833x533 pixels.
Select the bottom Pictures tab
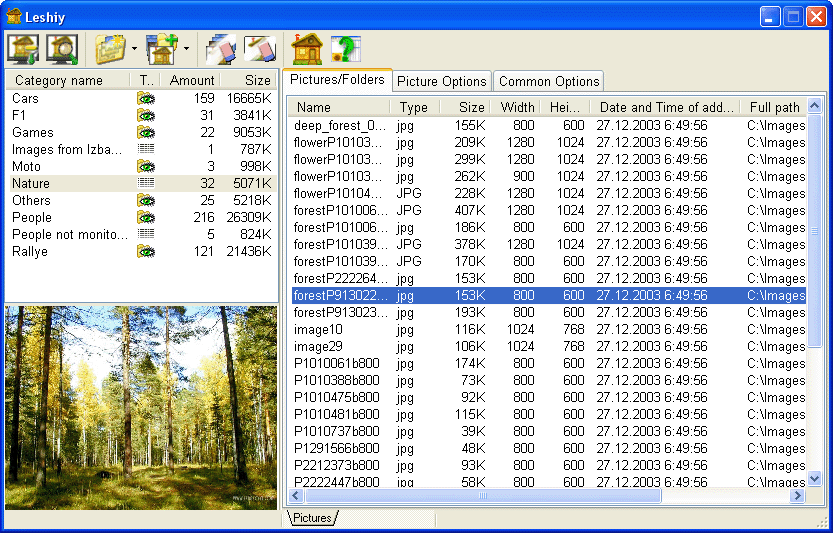click(312, 518)
